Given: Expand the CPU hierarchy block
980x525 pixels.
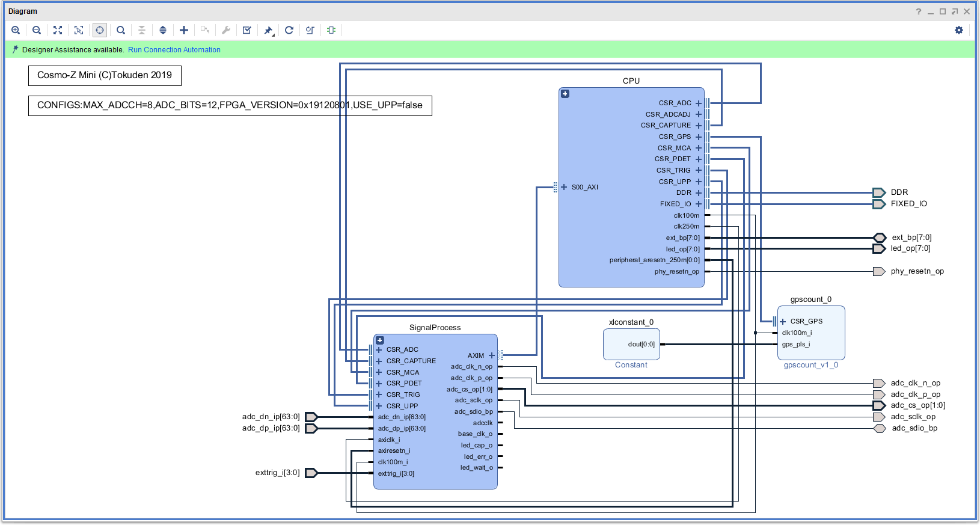Looking at the screenshot, I should pos(565,94).
